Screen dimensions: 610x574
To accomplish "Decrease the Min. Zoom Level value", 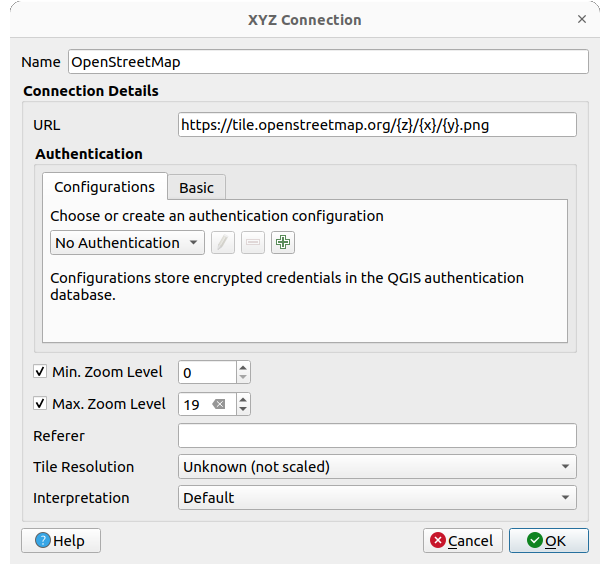I will (x=243, y=378).
